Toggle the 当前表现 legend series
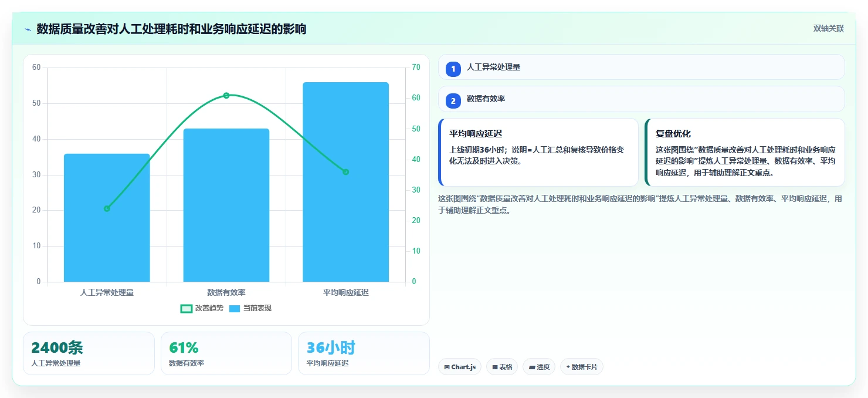Image resolution: width=868 pixels, height=398 pixels. tap(250, 308)
